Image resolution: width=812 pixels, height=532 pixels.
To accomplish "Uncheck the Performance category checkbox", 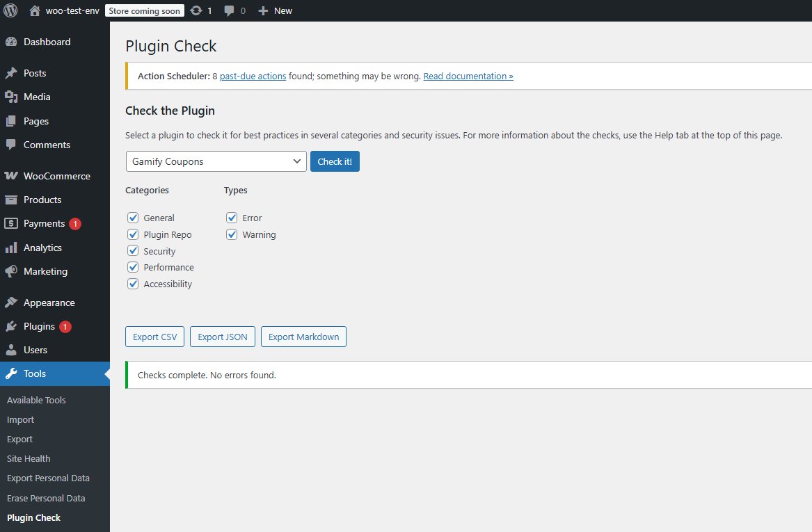I will [x=133, y=267].
